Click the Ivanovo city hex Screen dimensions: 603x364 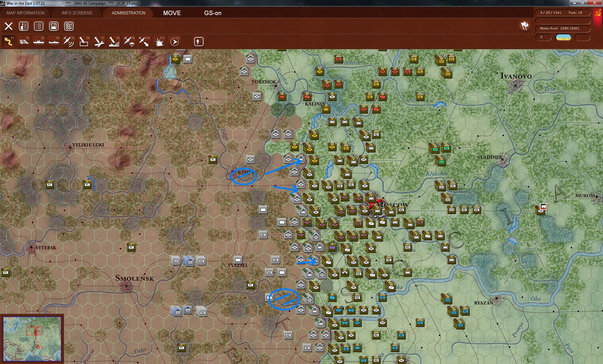[x=515, y=85]
